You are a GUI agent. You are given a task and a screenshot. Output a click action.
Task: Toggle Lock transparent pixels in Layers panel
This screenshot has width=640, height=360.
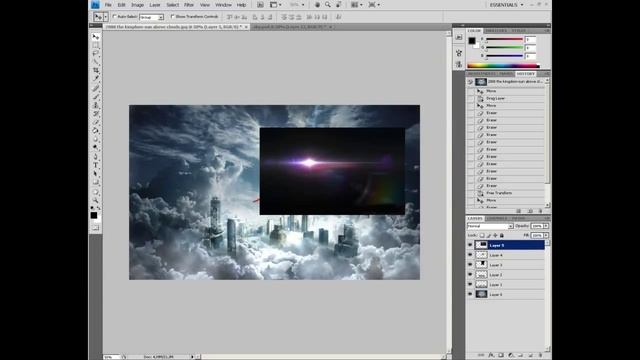[482, 236]
